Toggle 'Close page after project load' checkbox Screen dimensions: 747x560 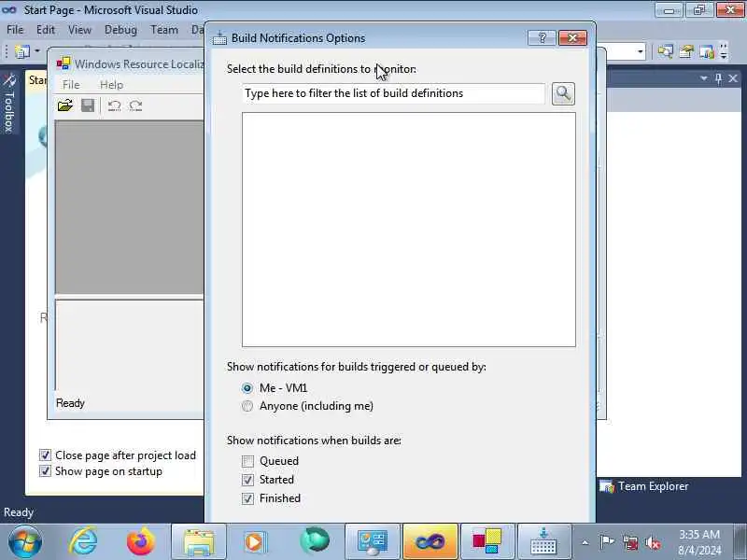(x=45, y=455)
